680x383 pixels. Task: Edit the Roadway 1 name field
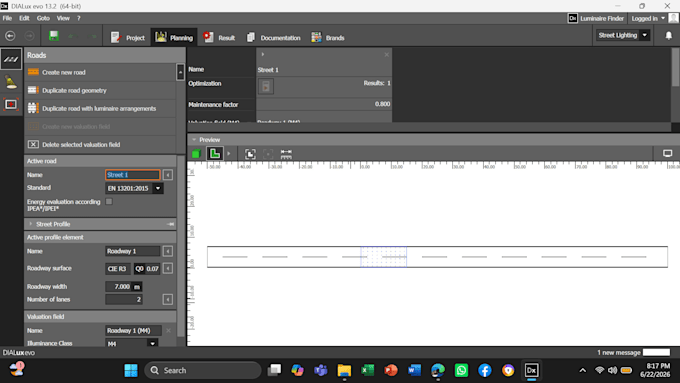coord(133,251)
